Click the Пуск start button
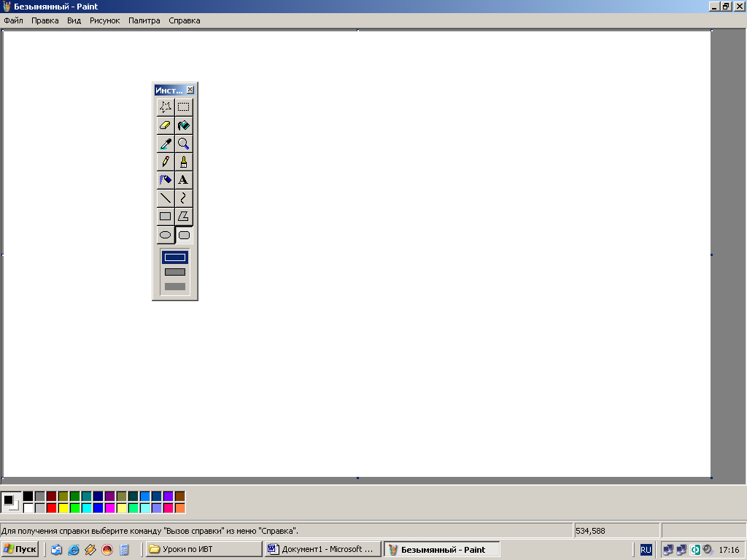Image resolution: width=747 pixels, height=560 pixels. click(x=20, y=549)
